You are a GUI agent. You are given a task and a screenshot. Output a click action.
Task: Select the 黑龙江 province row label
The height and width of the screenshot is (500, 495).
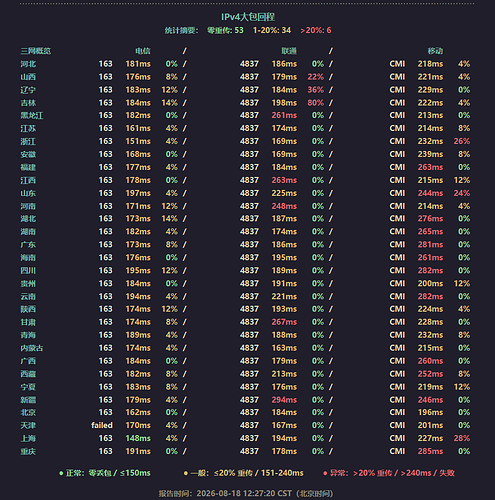[32, 115]
